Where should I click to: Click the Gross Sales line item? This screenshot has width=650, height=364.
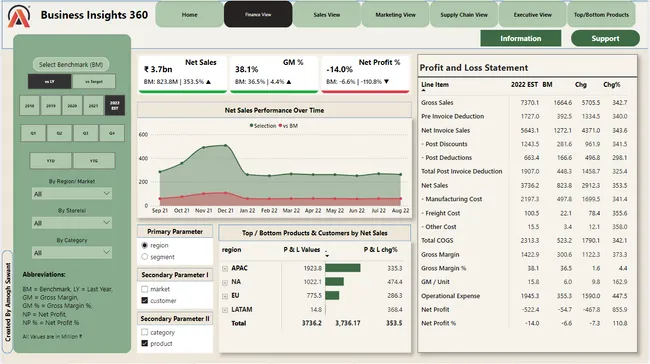tap(437, 102)
